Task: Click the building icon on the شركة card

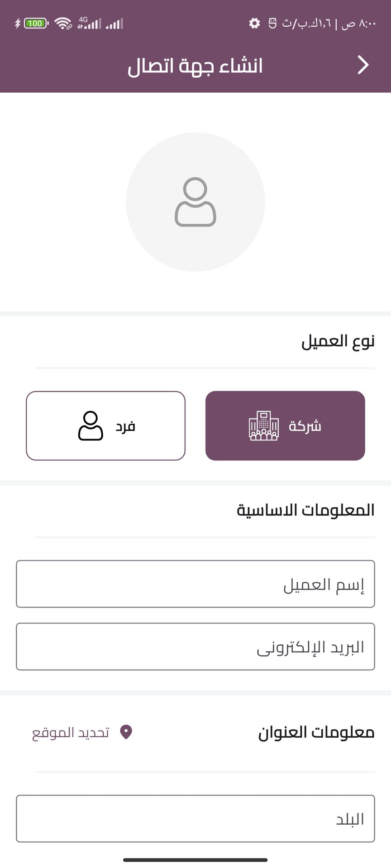Action: (263, 425)
